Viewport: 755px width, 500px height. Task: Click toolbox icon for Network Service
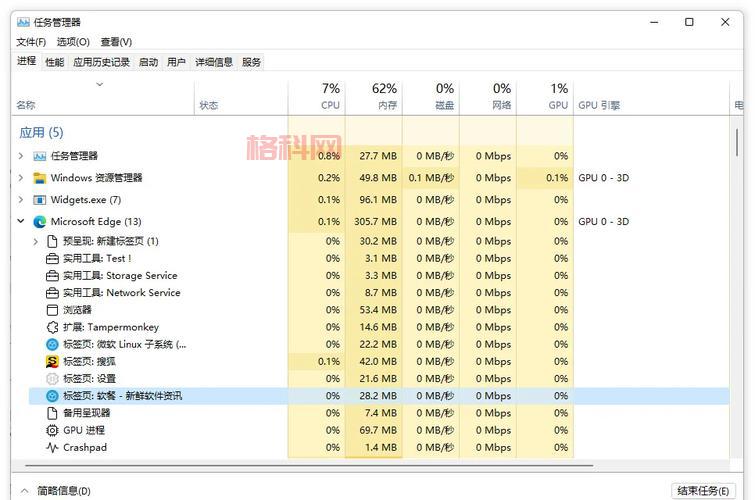click(52, 293)
